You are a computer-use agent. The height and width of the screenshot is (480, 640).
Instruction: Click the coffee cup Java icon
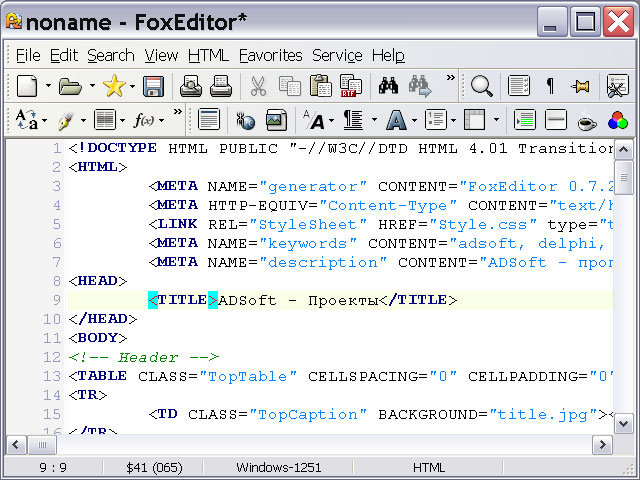(x=587, y=122)
